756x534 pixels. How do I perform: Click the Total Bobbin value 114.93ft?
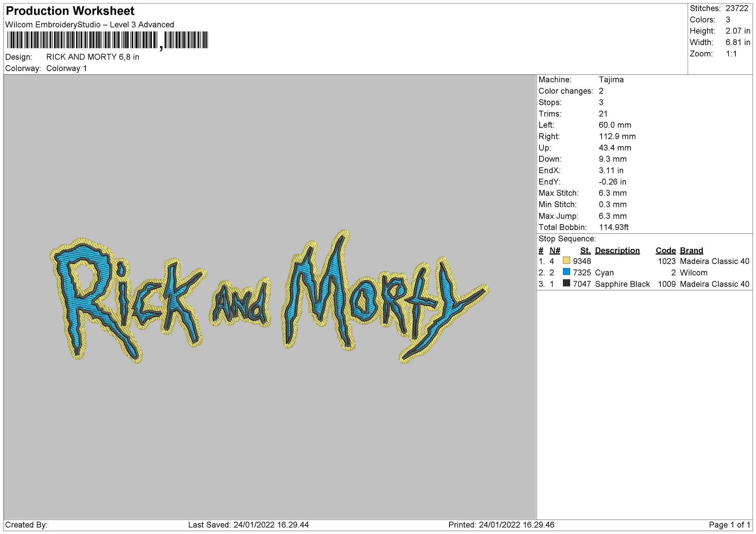[613, 227]
